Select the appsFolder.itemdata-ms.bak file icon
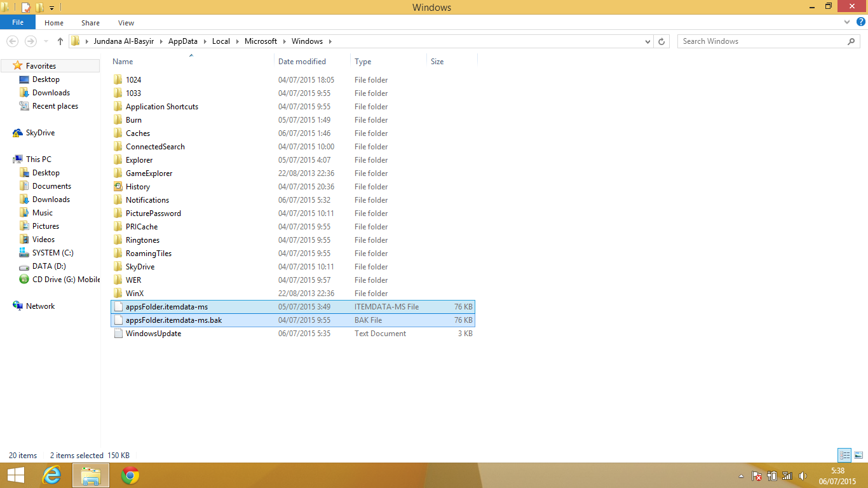The height and width of the screenshot is (488, 868). pos(118,320)
